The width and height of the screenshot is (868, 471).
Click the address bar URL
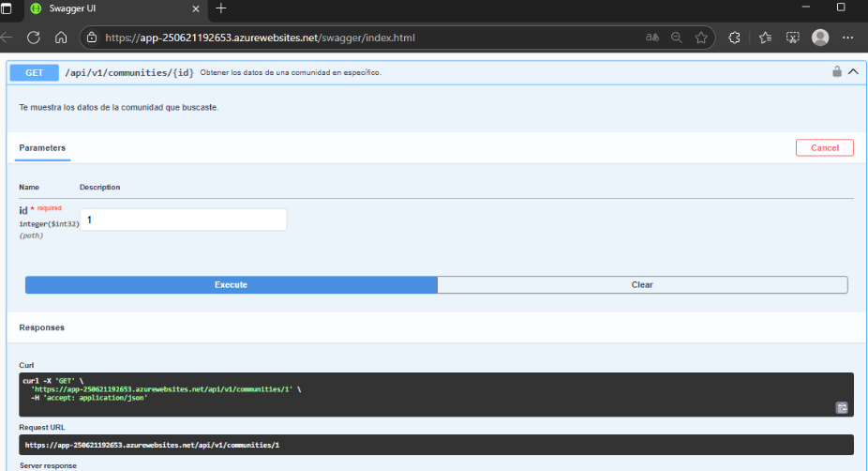coord(261,38)
